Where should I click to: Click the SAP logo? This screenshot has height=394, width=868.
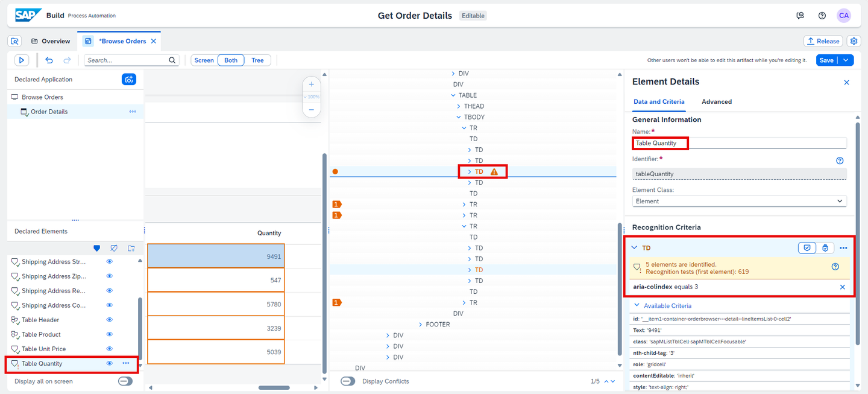pyautogui.click(x=28, y=15)
